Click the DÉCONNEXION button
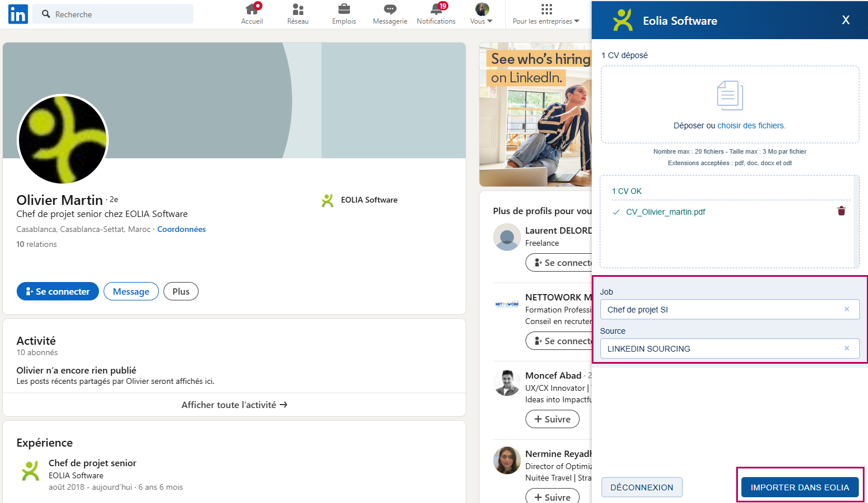This screenshot has height=503, width=868. [641, 487]
